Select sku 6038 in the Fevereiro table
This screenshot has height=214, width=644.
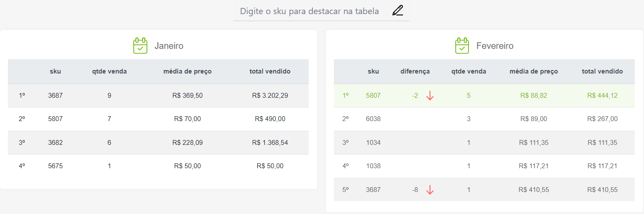pyautogui.click(x=373, y=119)
